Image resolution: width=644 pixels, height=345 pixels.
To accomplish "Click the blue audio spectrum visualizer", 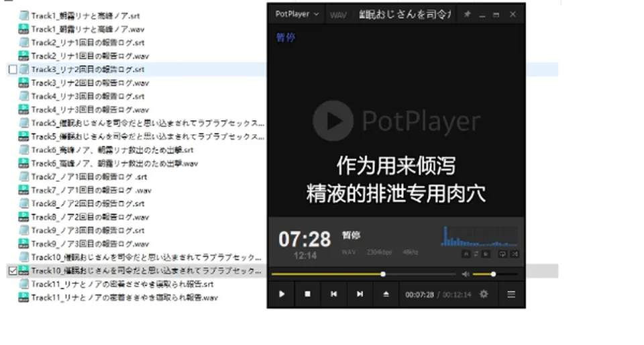I will (479, 236).
